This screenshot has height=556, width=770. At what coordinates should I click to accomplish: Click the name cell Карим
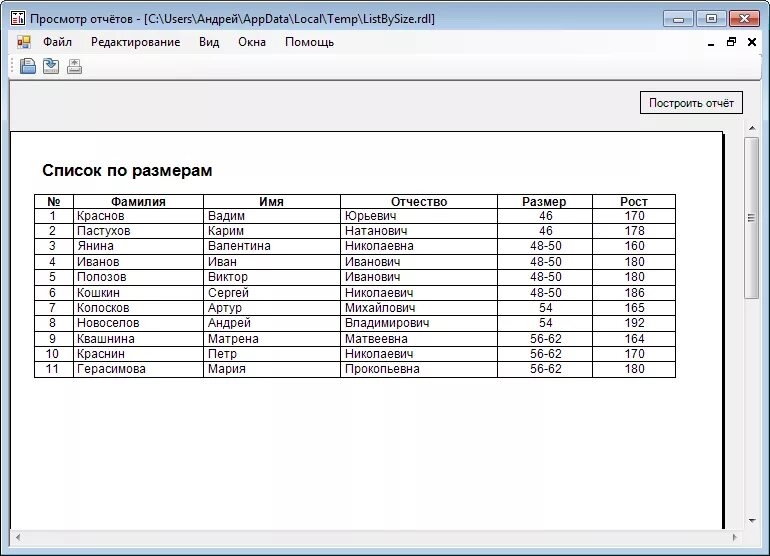coord(272,231)
